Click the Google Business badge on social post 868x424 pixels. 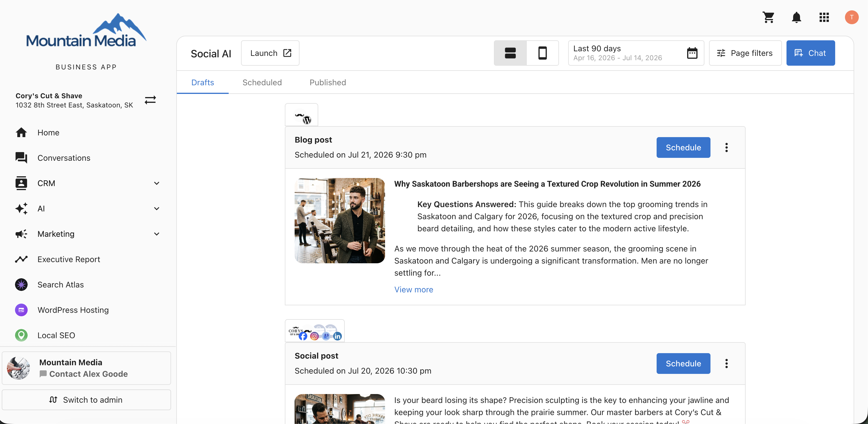point(326,336)
